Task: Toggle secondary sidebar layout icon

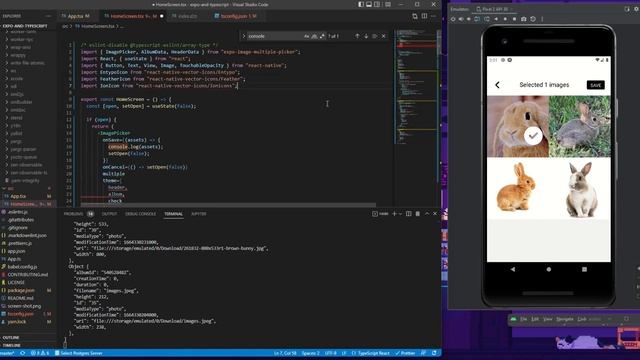Action: click(377, 4)
